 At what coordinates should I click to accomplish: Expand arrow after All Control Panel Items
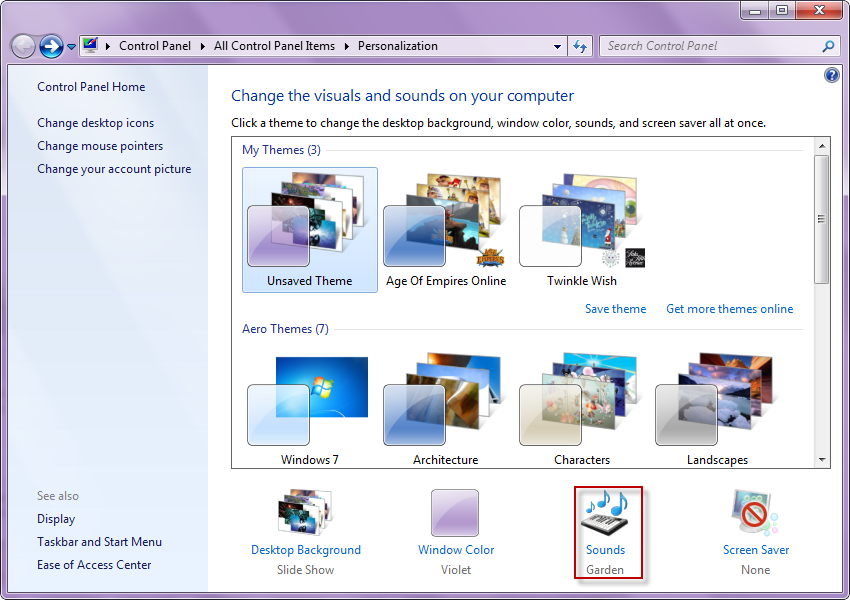tap(346, 46)
